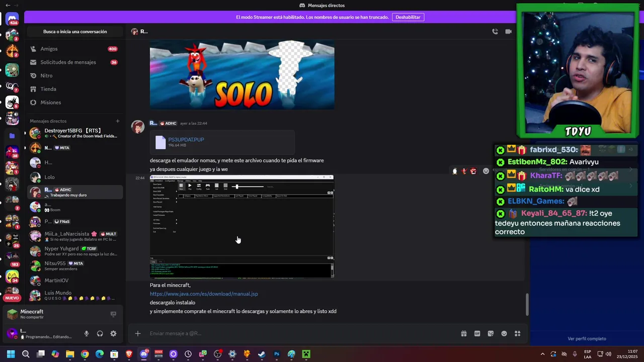Open the emulator screenshot image
This screenshot has width=644, height=362.
[x=242, y=226]
